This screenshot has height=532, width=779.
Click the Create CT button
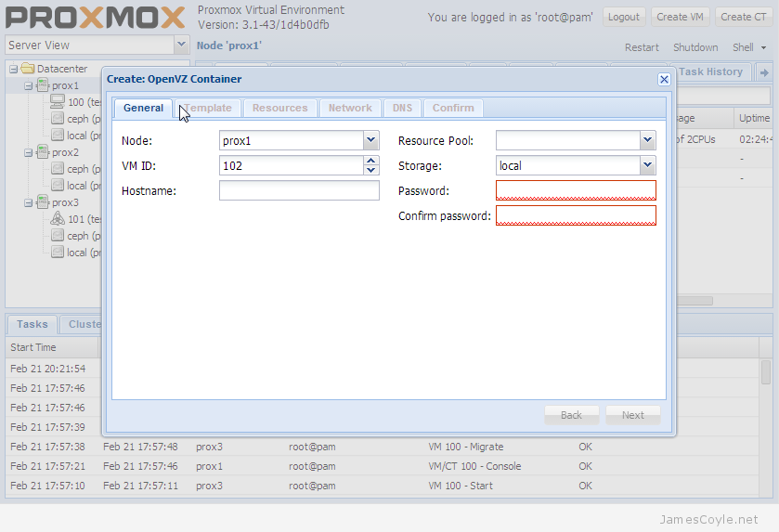click(743, 17)
